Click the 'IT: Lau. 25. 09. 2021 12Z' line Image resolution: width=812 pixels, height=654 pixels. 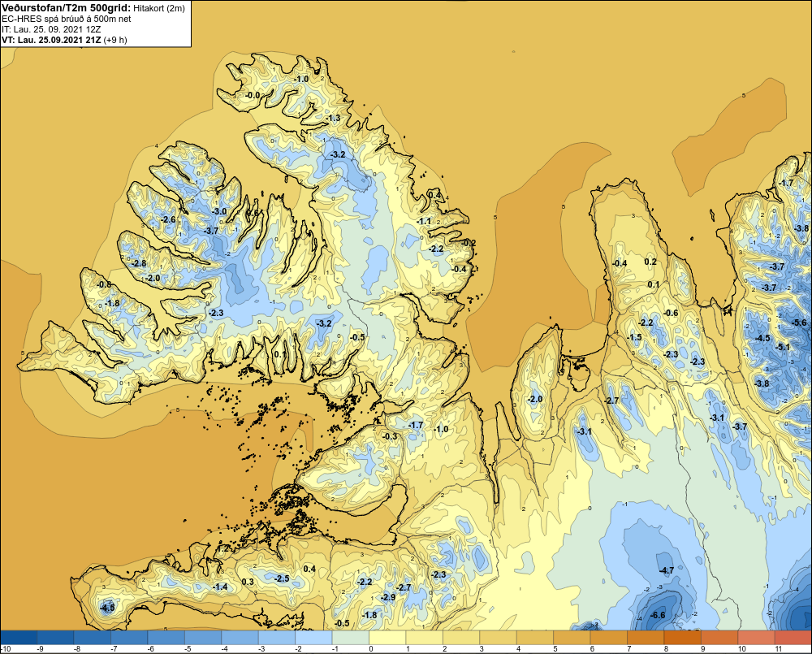tap(51, 29)
